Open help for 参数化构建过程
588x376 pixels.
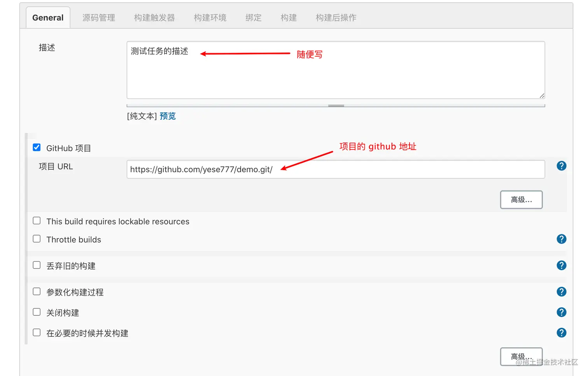[561, 292]
